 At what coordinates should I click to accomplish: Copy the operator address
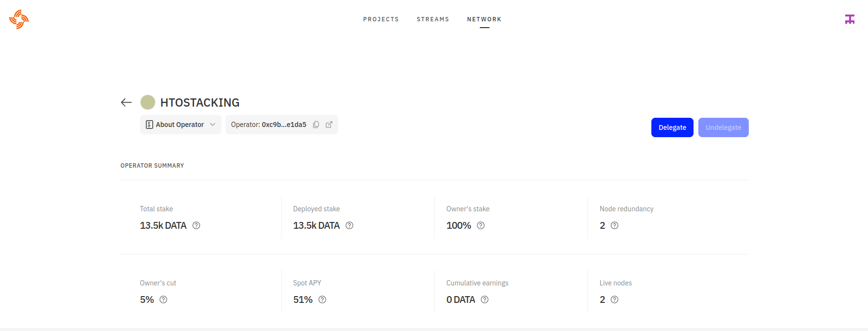pyautogui.click(x=316, y=125)
